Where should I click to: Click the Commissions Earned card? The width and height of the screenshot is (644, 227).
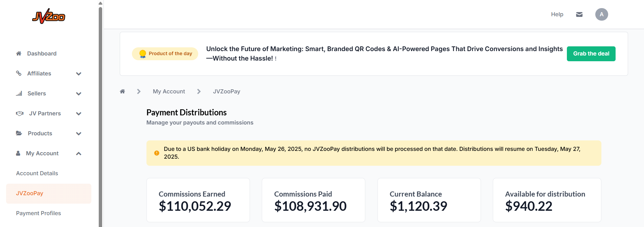coord(198,200)
